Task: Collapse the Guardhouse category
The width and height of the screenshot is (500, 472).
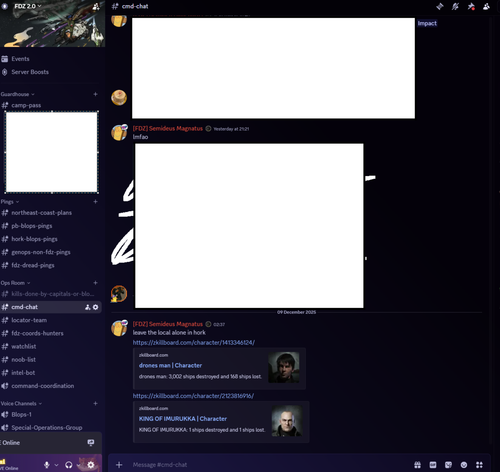Action: click(x=17, y=94)
